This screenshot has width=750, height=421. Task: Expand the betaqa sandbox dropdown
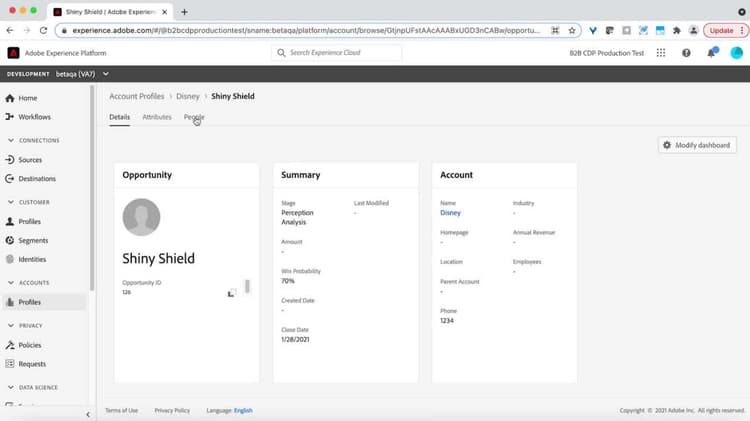click(x=106, y=74)
